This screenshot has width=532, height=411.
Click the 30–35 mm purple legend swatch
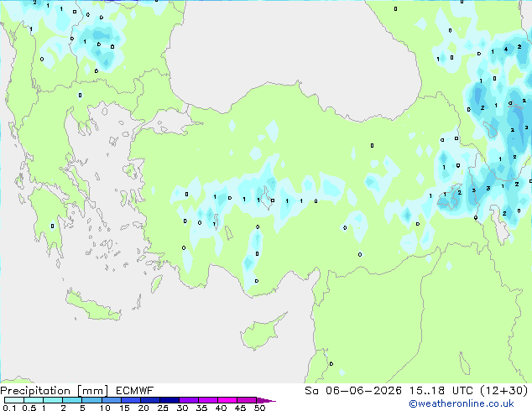click(x=189, y=400)
